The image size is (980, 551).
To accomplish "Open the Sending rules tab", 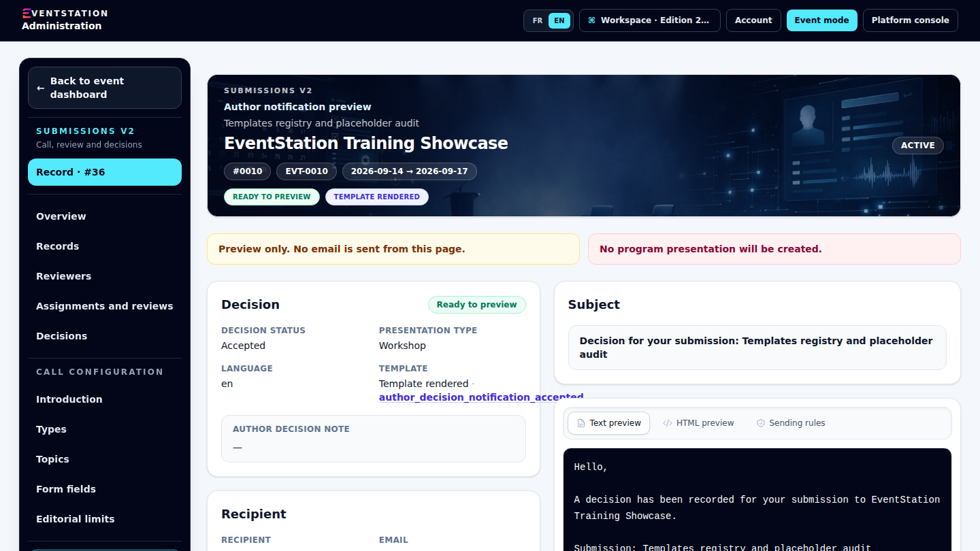I will [x=791, y=423].
